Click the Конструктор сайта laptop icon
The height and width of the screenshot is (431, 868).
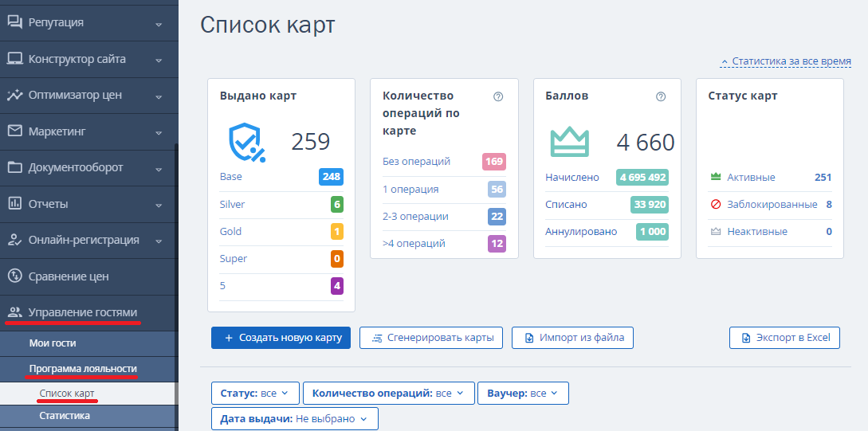pos(14,59)
